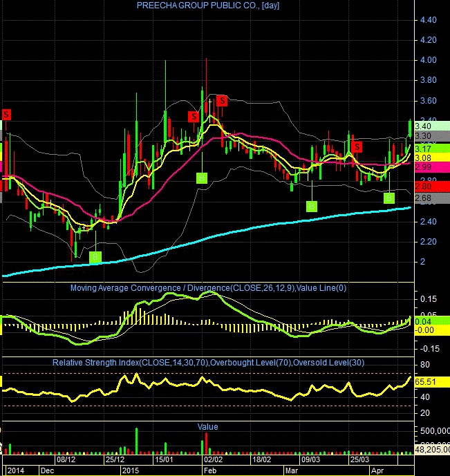Select the 2015 year label on the time axis
This screenshot has width=450, height=476.
pyautogui.click(x=131, y=470)
